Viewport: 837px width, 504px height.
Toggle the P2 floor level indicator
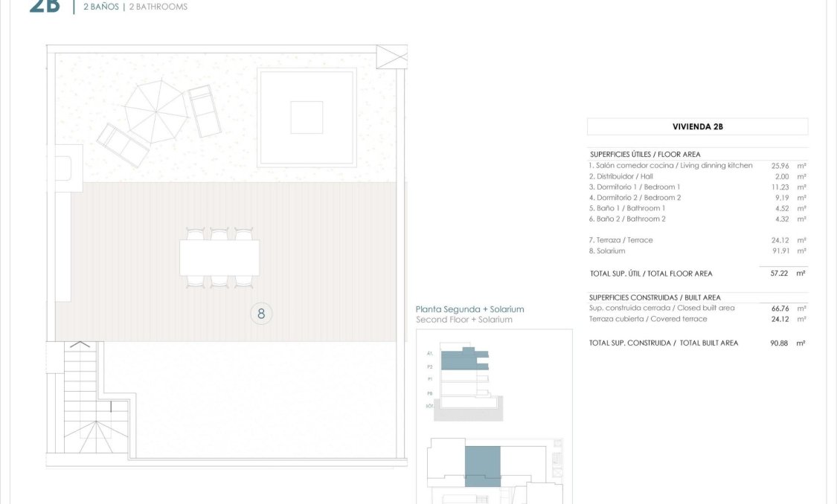coord(429,366)
